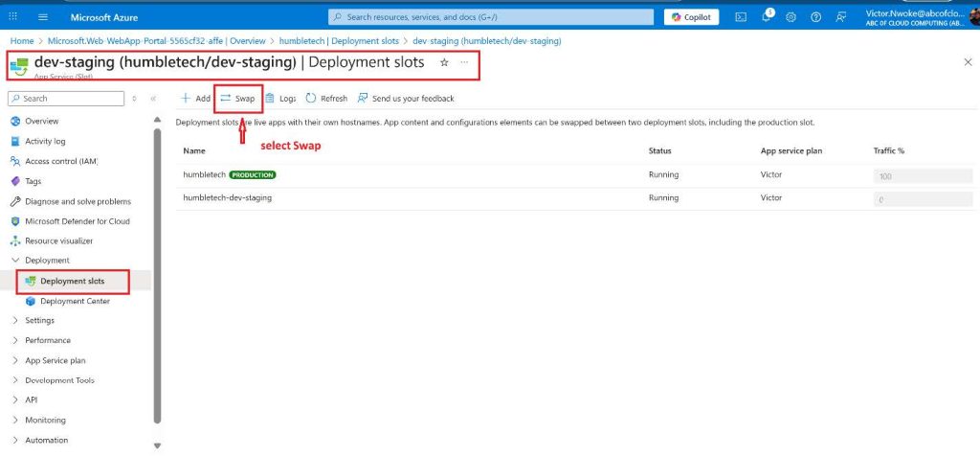The image size is (980, 456).
Task: Click Traffic % field for humbletech-dev-staging
Action: click(x=923, y=199)
